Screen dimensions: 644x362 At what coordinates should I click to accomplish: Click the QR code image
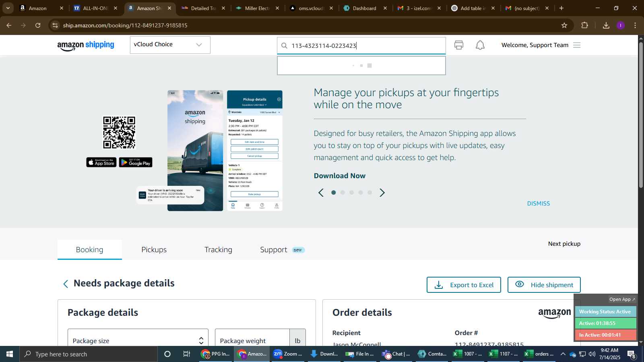click(x=119, y=133)
